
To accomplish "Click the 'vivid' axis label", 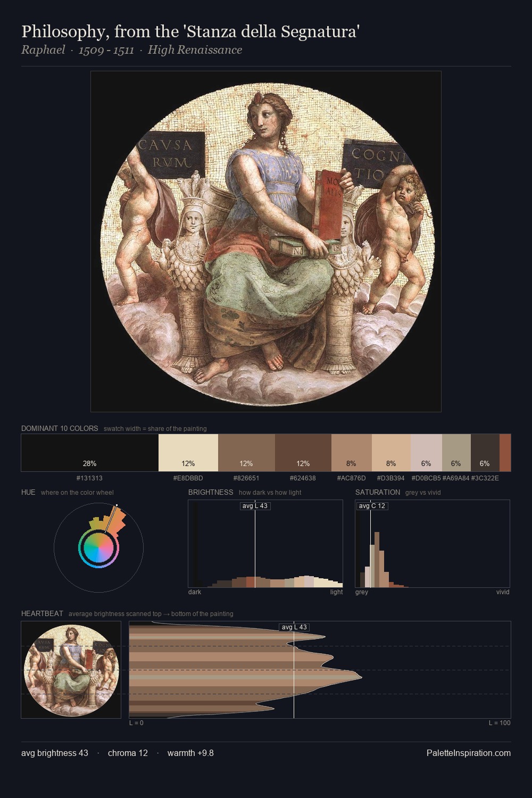I will pyautogui.click(x=503, y=592).
